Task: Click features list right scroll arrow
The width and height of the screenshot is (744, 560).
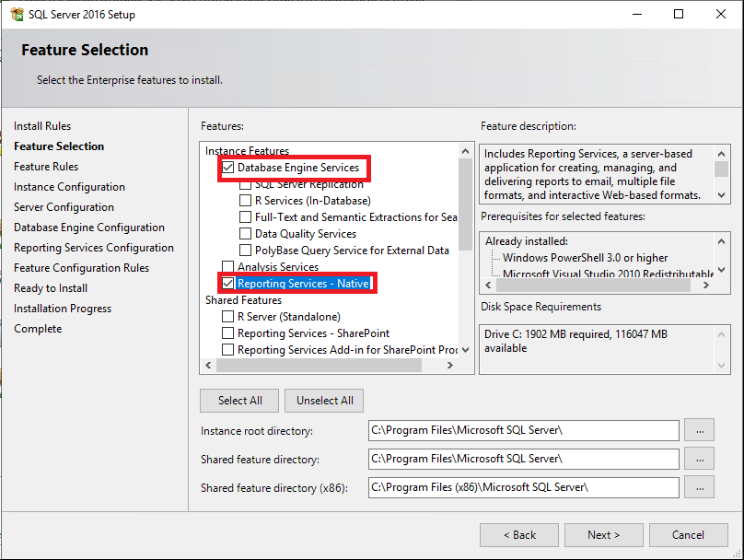Action: [450, 365]
